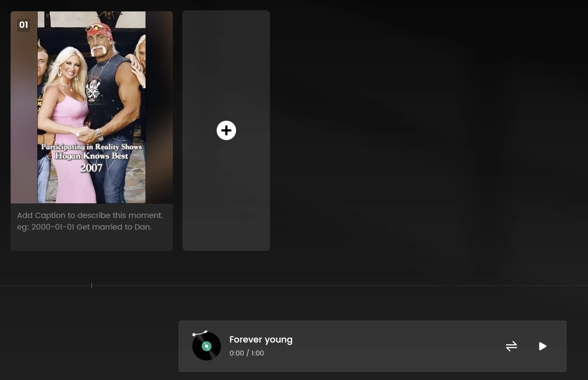Click the timeline tick marker
This screenshot has width=588, height=380.
pos(92,285)
